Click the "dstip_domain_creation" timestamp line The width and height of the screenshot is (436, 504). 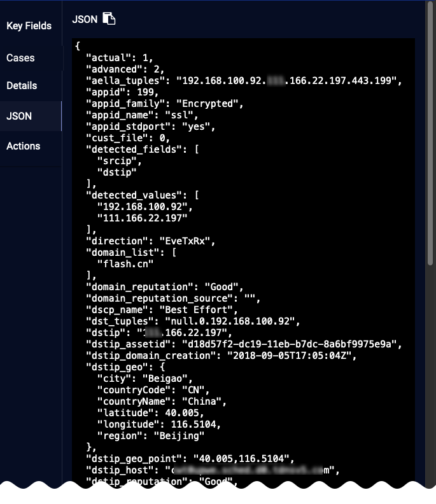[222, 356]
